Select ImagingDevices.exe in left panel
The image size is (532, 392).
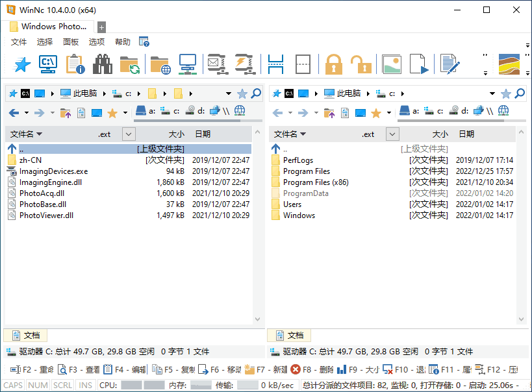pyautogui.click(x=129, y=171)
